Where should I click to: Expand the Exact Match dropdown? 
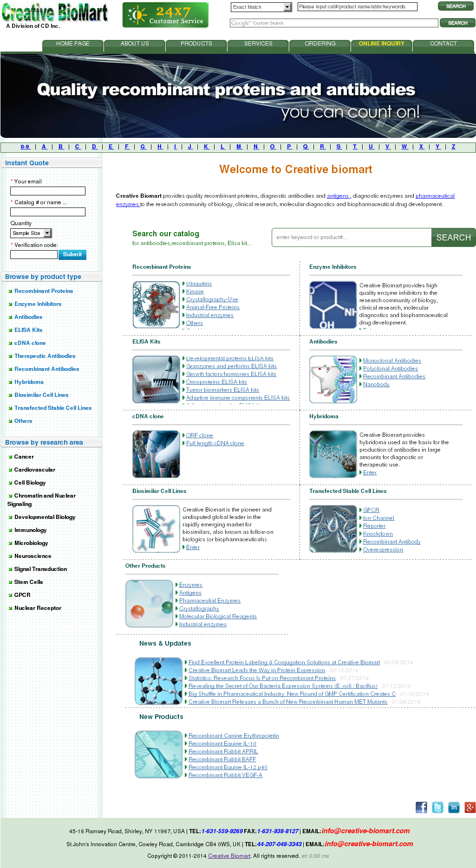(261, 7)
